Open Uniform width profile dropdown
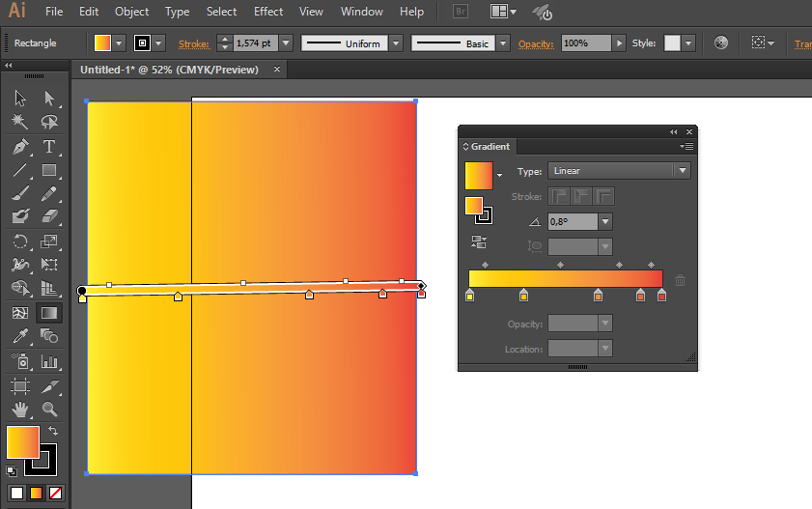Image resolution: width=812 pixels, height=509 pixels. [396, 42]
